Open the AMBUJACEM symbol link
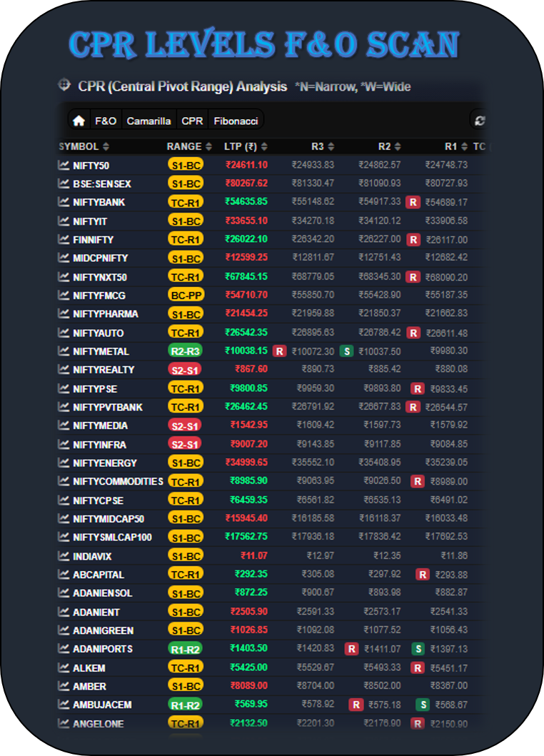The image size is (544, 756). (x=102, y=705)
